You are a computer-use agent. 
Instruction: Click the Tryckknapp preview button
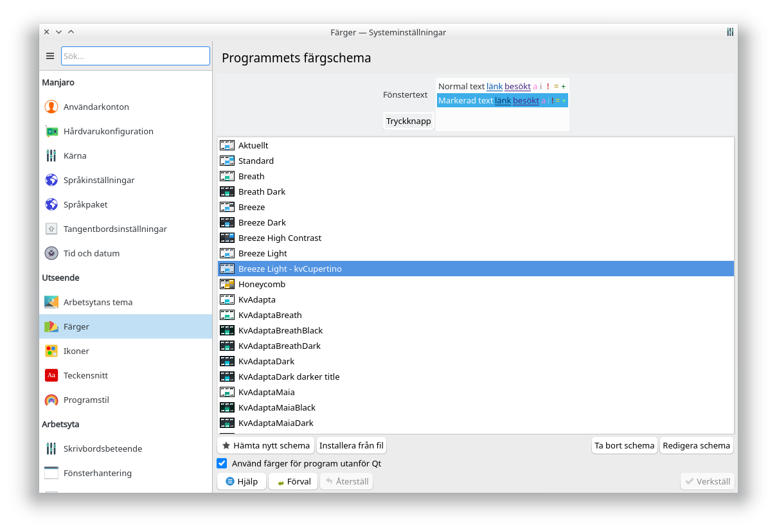pyautogui.click(x=409, y=121)
